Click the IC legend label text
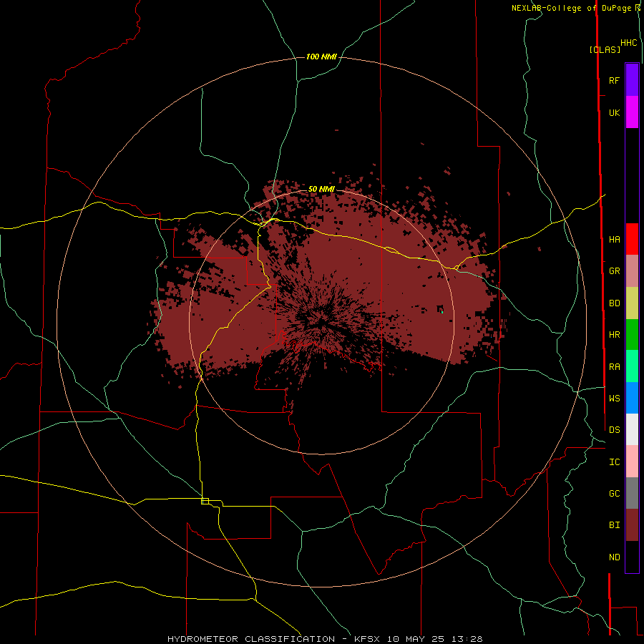This screenshot has width=644, height=644. (615, 462)
